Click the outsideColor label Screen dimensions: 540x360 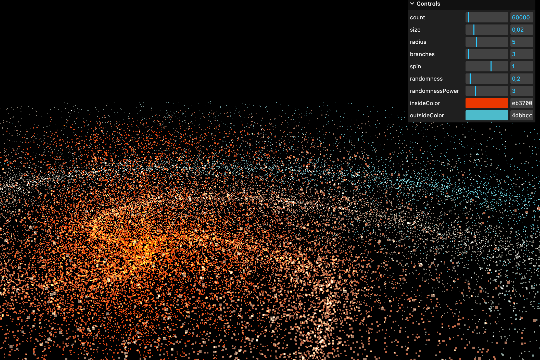(427, 115)
